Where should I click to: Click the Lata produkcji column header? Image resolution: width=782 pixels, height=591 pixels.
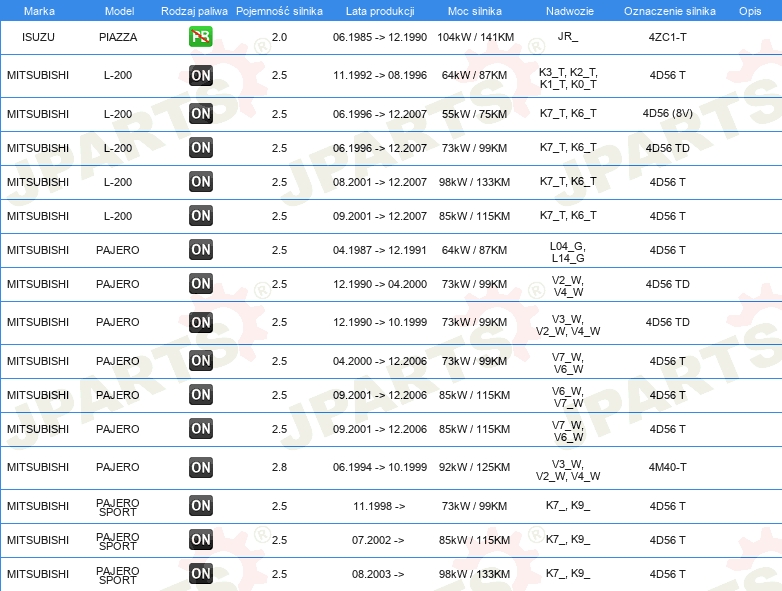click(380, 11)
